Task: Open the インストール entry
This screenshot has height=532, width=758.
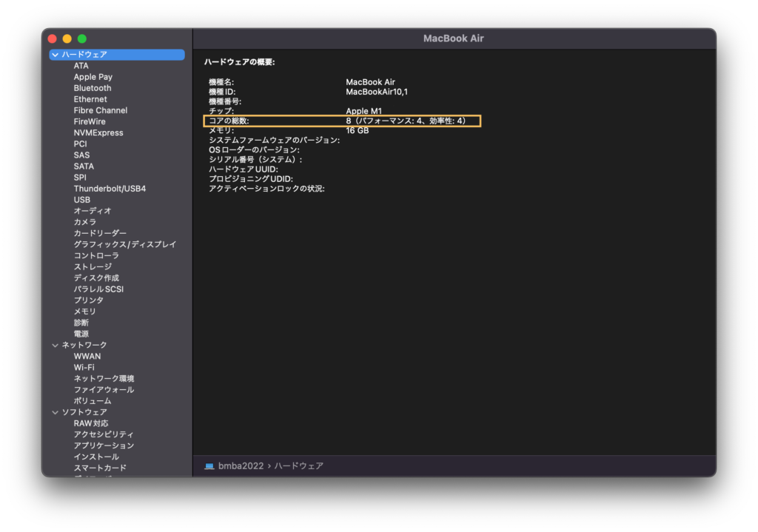Action: click(x=96, y=457)
